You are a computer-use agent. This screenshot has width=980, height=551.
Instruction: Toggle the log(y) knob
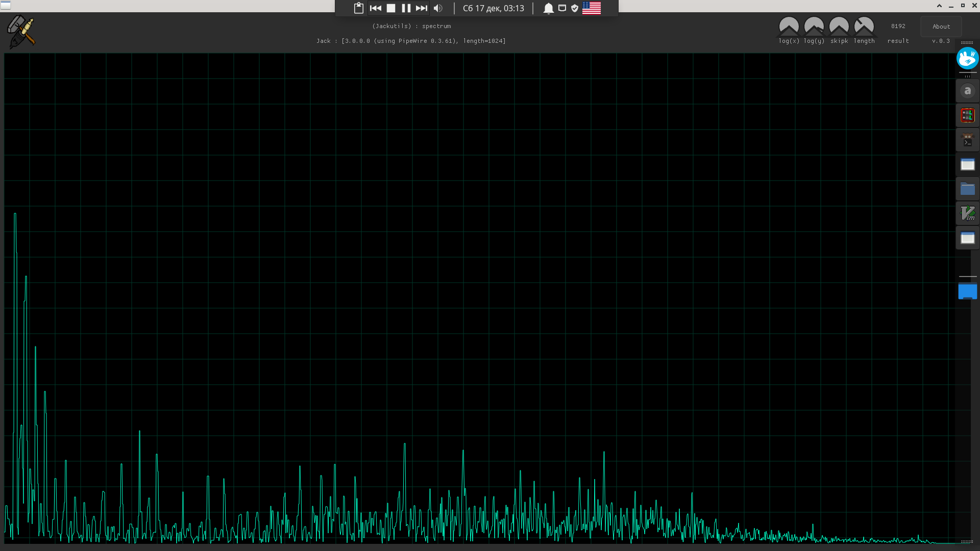pos(814,27)
